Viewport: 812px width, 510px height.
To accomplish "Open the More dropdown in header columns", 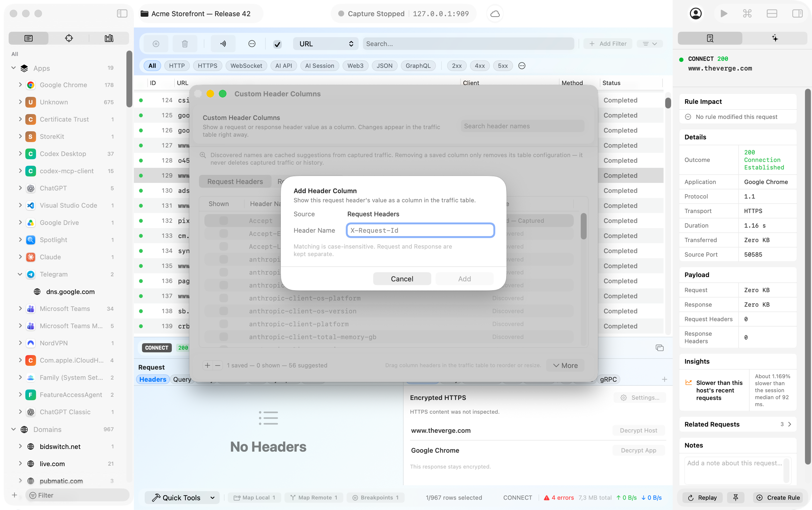I will [565, 365].
